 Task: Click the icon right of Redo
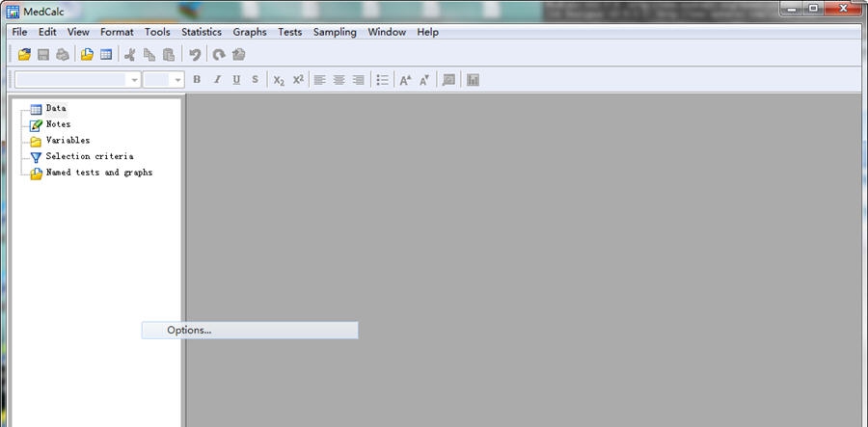tap(238, 54)
